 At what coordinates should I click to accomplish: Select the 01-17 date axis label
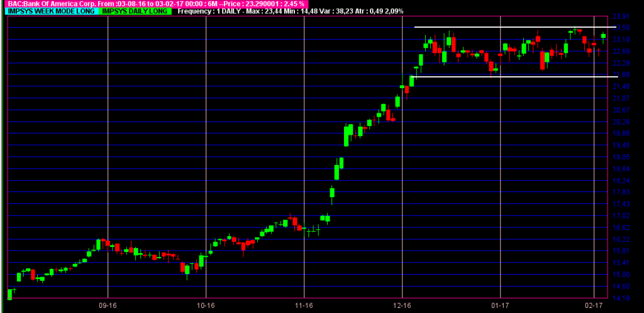(500, 305)
